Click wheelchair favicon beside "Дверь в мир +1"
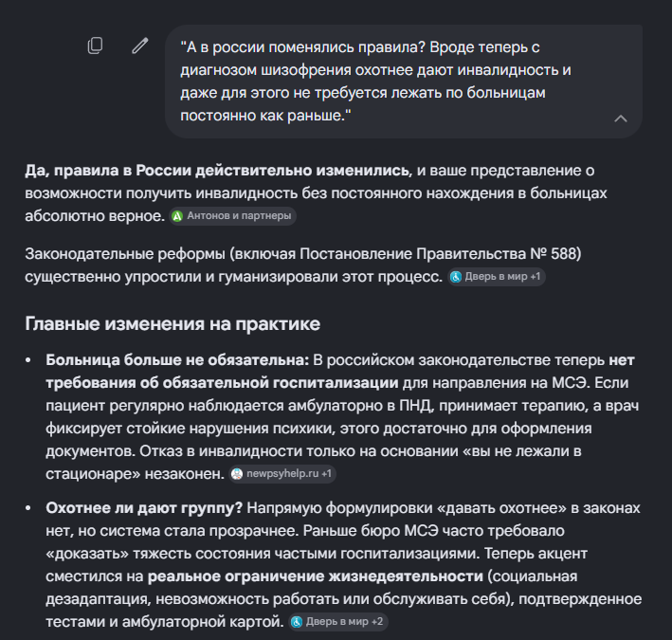This screenshot has width=672, height=640. click(x=456, y=278)
